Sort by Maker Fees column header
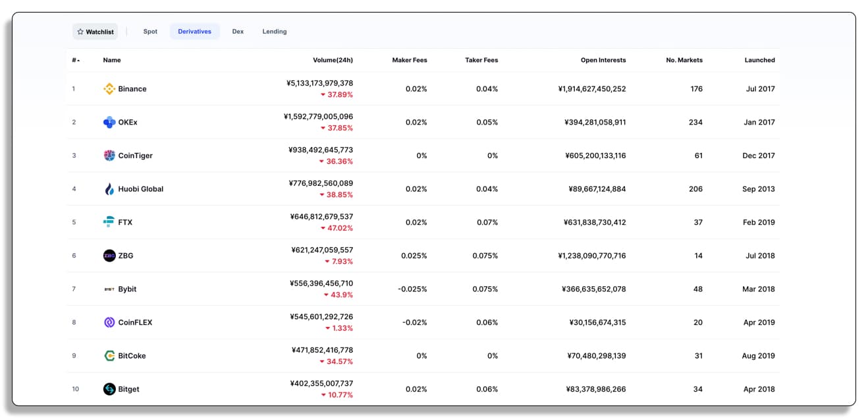The height and width of the screenshot is (418, 868). [410, 60]
